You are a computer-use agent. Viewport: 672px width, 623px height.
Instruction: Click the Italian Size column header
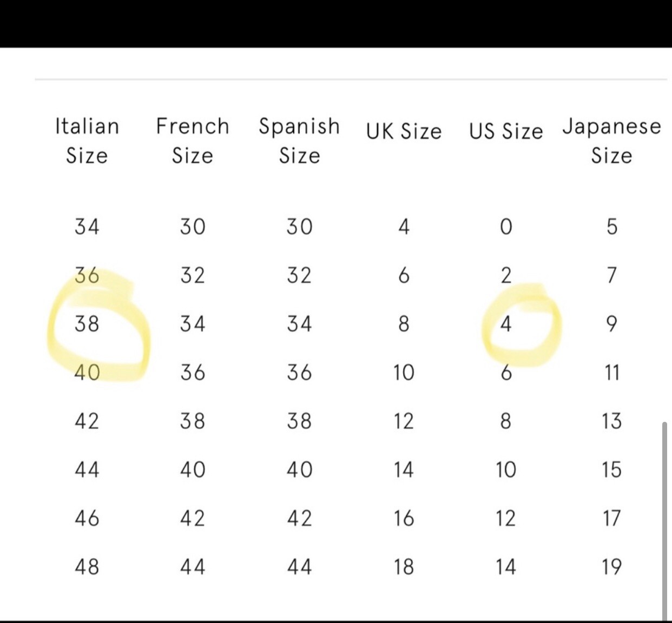[87, 141]
